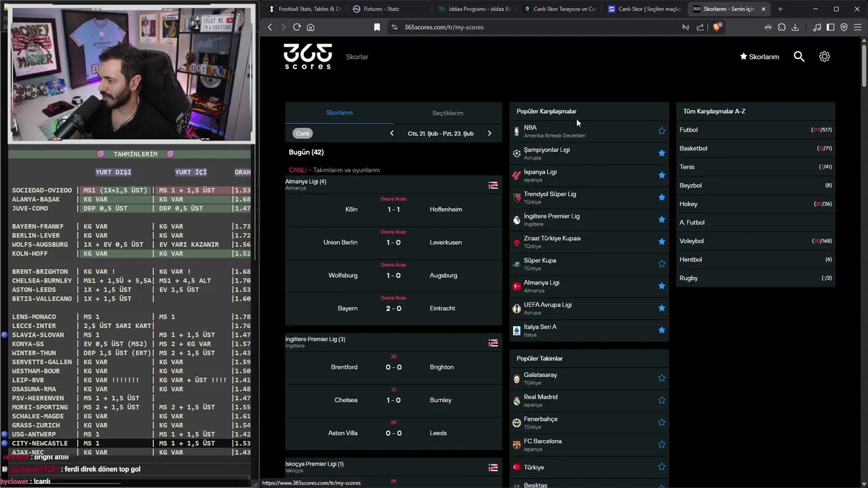Click the address bar URL field
868x488 pixels.
tap(532, 27)
